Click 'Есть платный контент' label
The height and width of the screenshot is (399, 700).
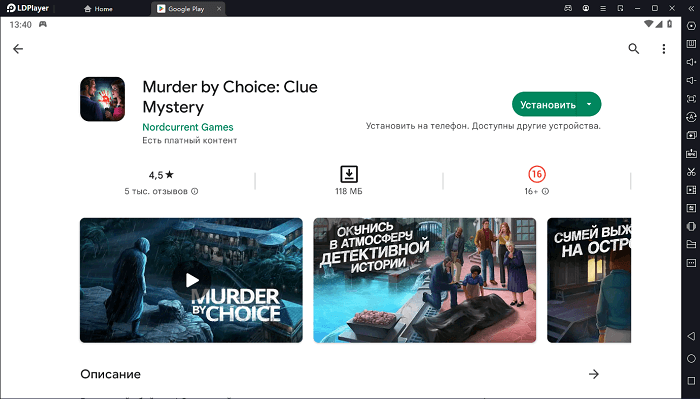click(x=189, y=140)
